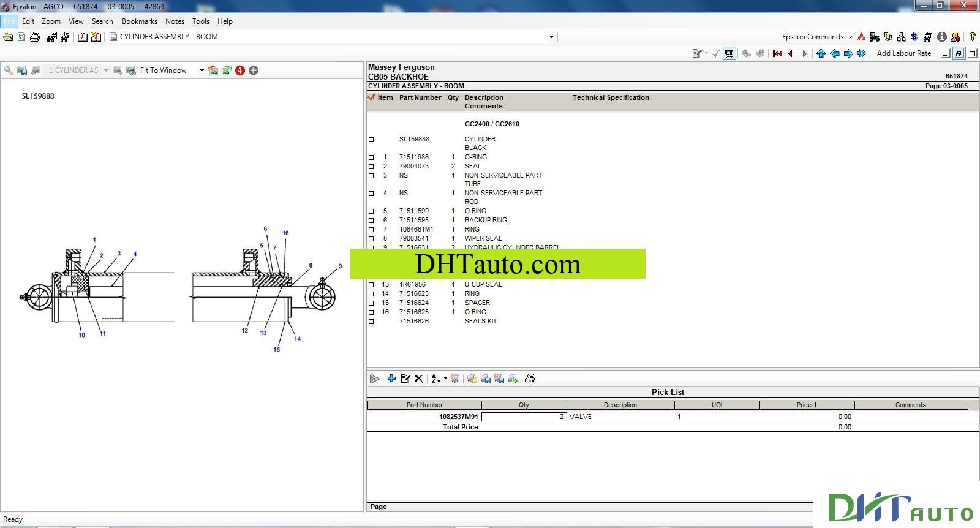Click the Qty field showing 2 for VALVE
The height and width of the screenshot is (528, 980).
pyautogui.click(x=524, y=417)
